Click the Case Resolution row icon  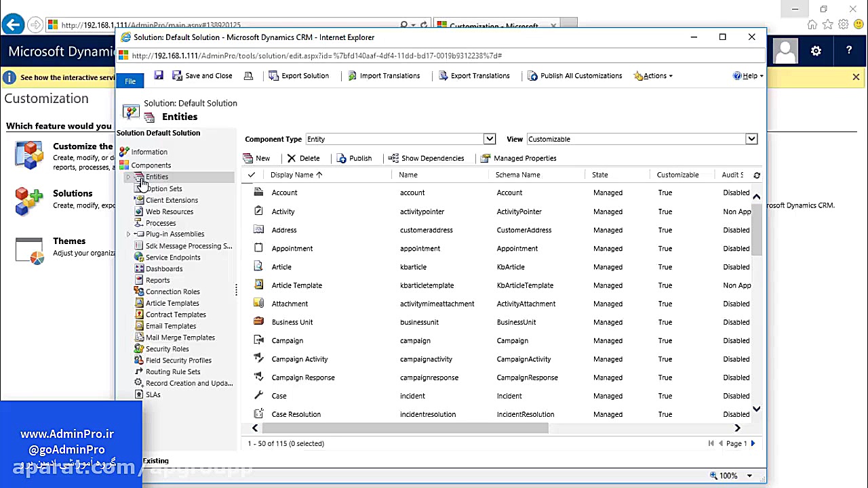click(x=258, y=413)
